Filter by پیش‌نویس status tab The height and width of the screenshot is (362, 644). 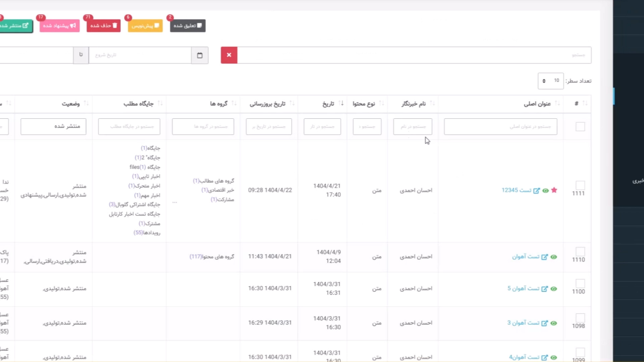pyautogui.click(x=145, y=26)
